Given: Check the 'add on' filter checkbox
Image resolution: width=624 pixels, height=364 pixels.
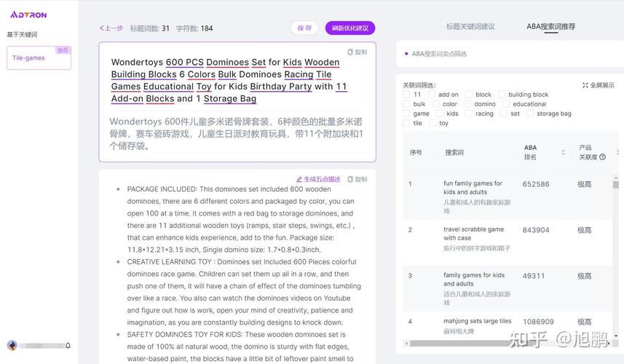Looking at the screenshot, I should click(x=431, y=95).
